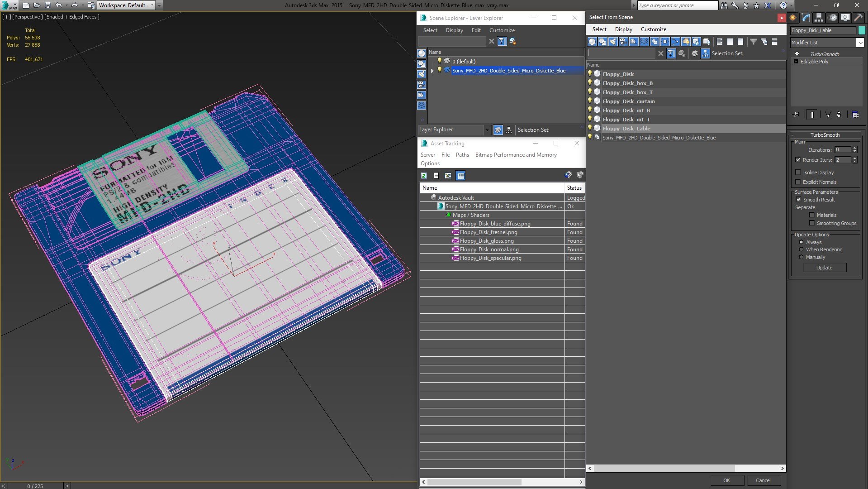This screenshot has width=868, height=489.
Task: Open Edit menu in Scene Explorer
Action: [x=476, y=30]
